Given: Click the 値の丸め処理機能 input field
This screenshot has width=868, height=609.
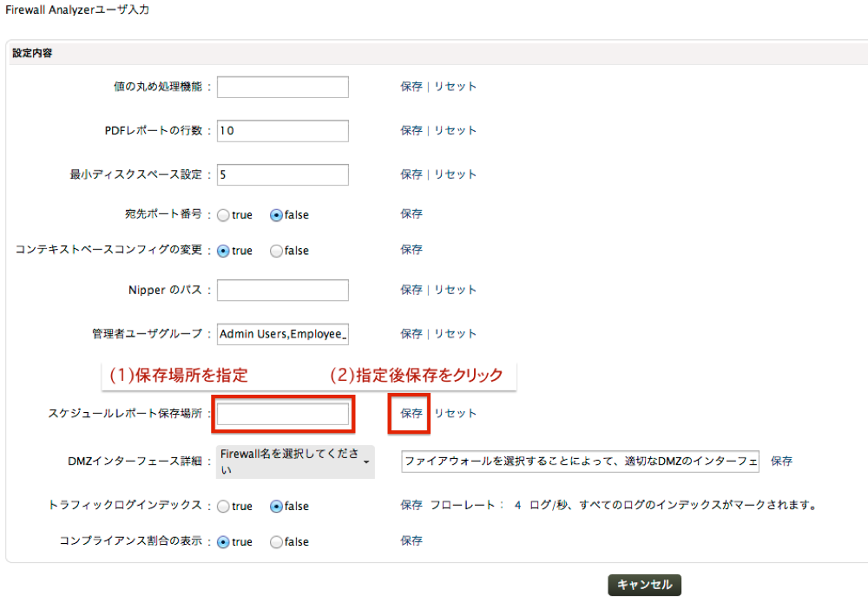Looking at the screenshot, I should [x=283, y=87].
